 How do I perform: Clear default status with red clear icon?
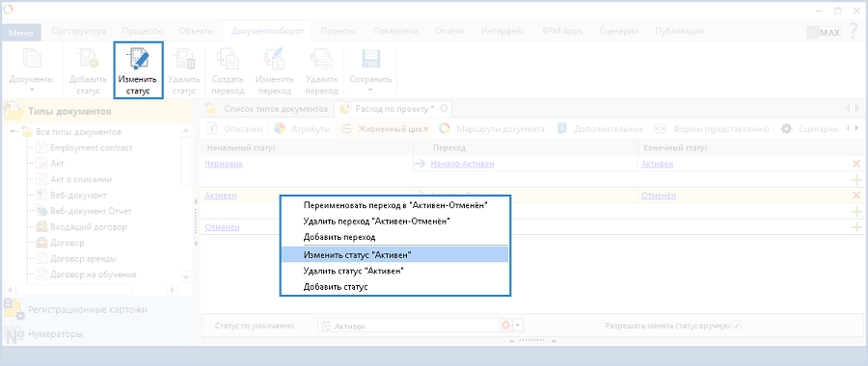[505, 326]
